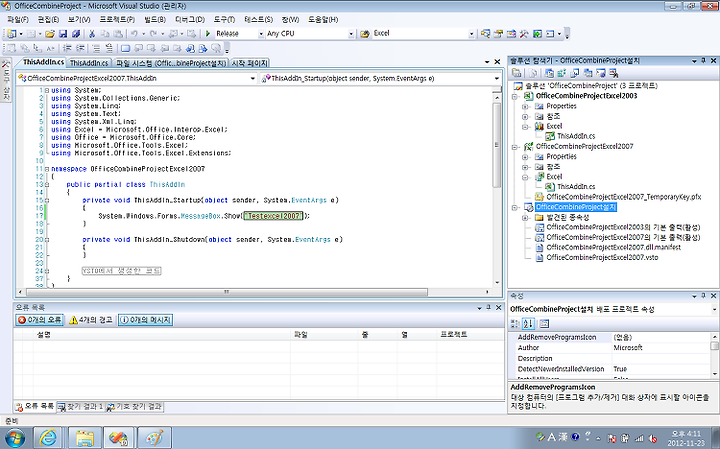Image resolution: width=720 pixels, height=449 pixels.
Task: Toggle bookmark icon in text editor toolbar
Action: (x=125, y=48)
